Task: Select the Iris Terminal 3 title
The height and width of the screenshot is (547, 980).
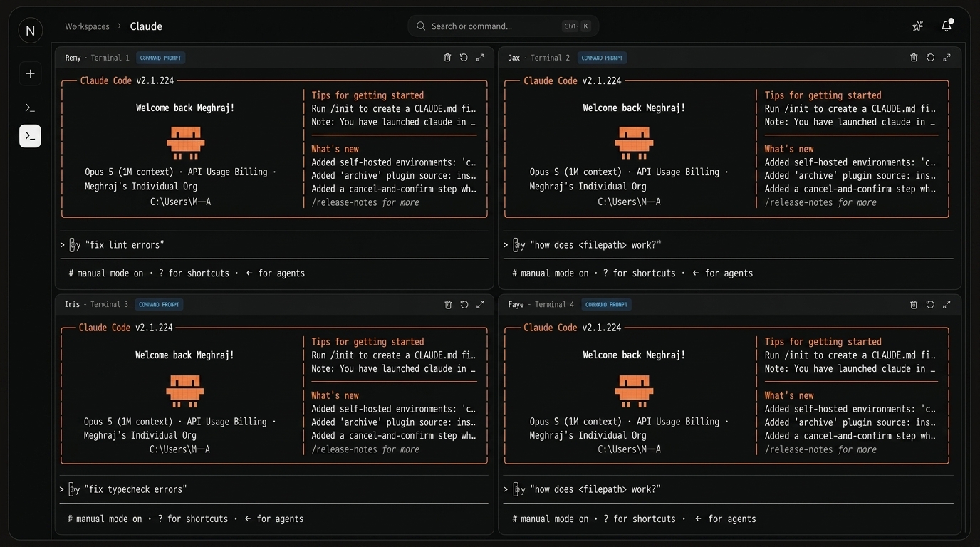Action: pos(96,305)
